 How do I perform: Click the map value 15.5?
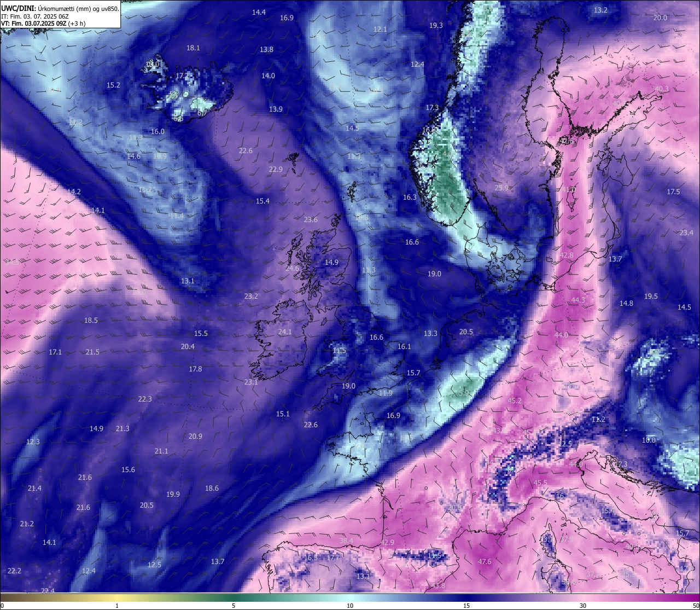coord(201,333)
